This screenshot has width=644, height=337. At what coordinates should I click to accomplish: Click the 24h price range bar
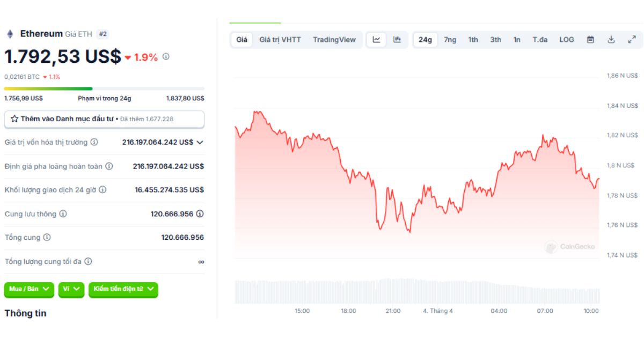point(104,89)
